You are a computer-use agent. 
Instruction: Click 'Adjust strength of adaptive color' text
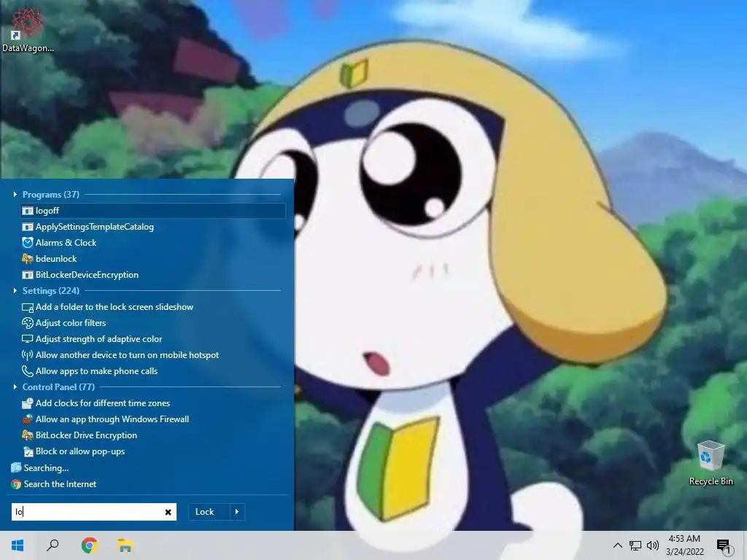(x=98, y=339)
